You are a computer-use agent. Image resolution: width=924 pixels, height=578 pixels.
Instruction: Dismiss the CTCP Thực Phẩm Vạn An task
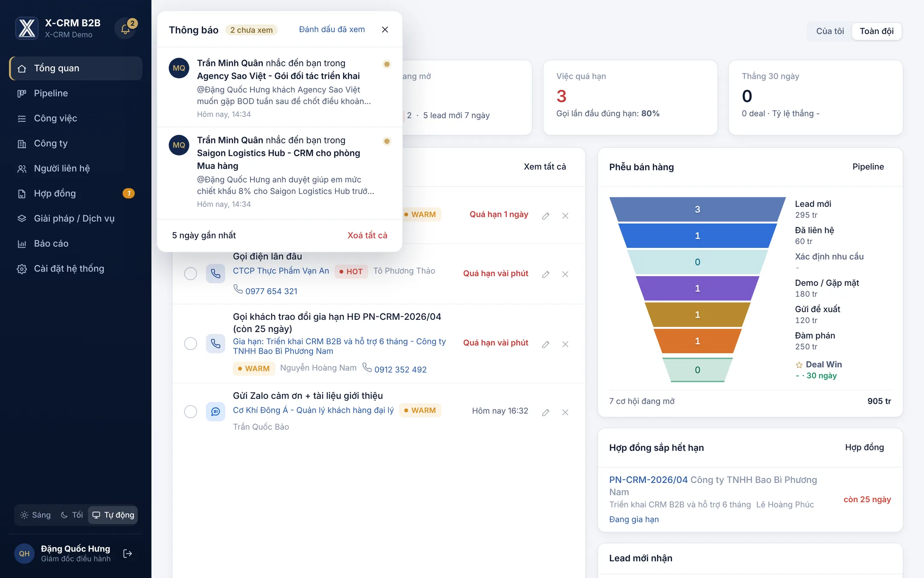565,274
